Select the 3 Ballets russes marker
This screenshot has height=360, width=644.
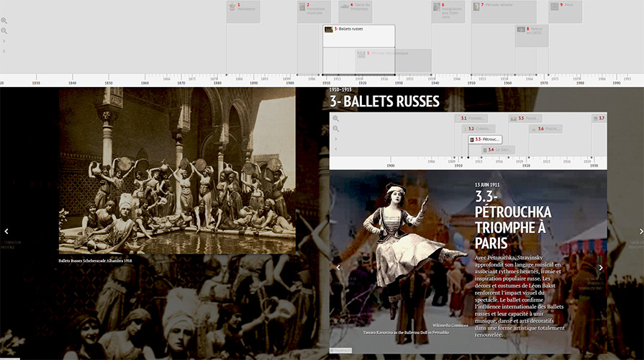[x=358, y=36]
